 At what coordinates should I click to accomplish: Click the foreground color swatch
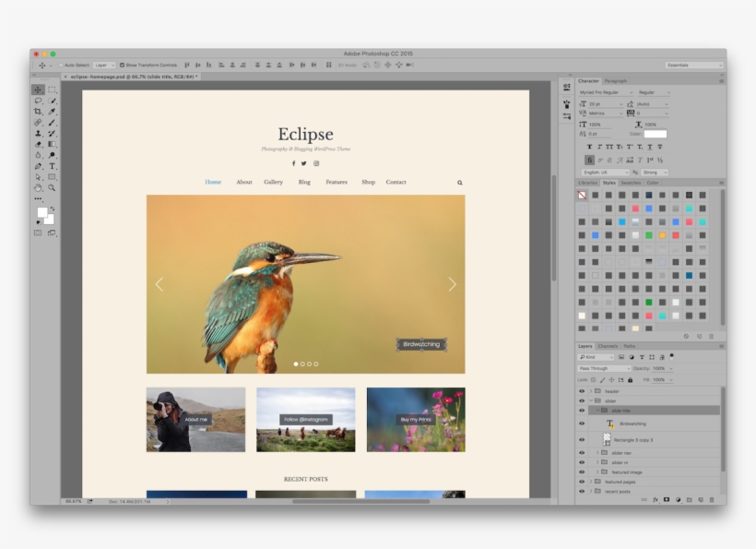42,213
